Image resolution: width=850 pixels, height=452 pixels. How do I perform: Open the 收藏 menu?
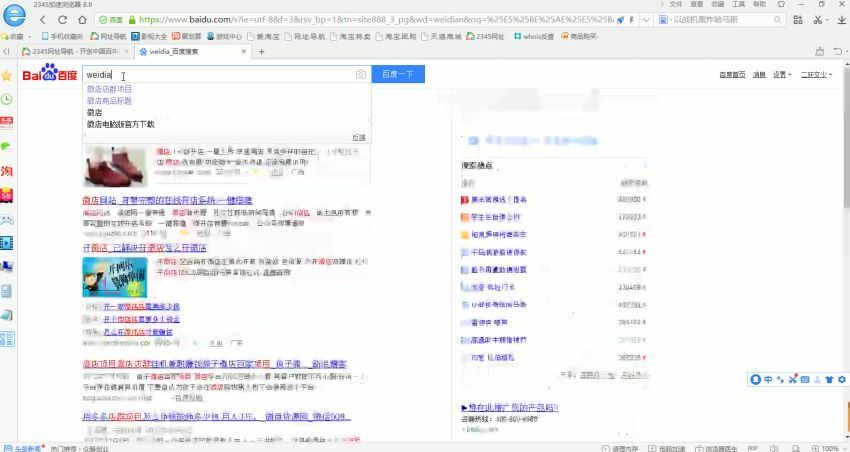[x=718, y=4]
